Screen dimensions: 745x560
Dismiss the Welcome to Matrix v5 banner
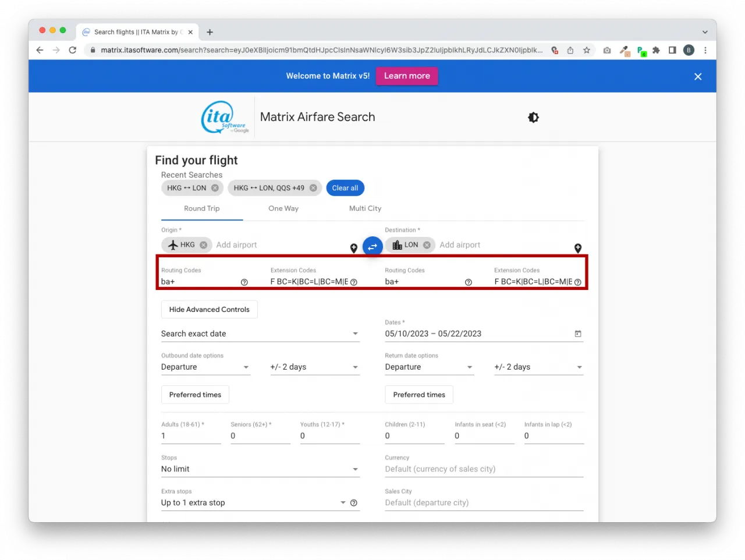coord(698,76)
